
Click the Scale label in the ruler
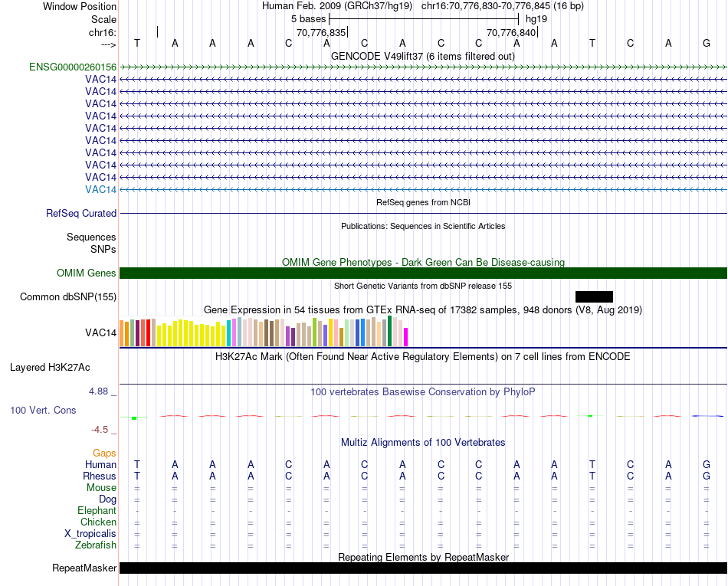103,19
